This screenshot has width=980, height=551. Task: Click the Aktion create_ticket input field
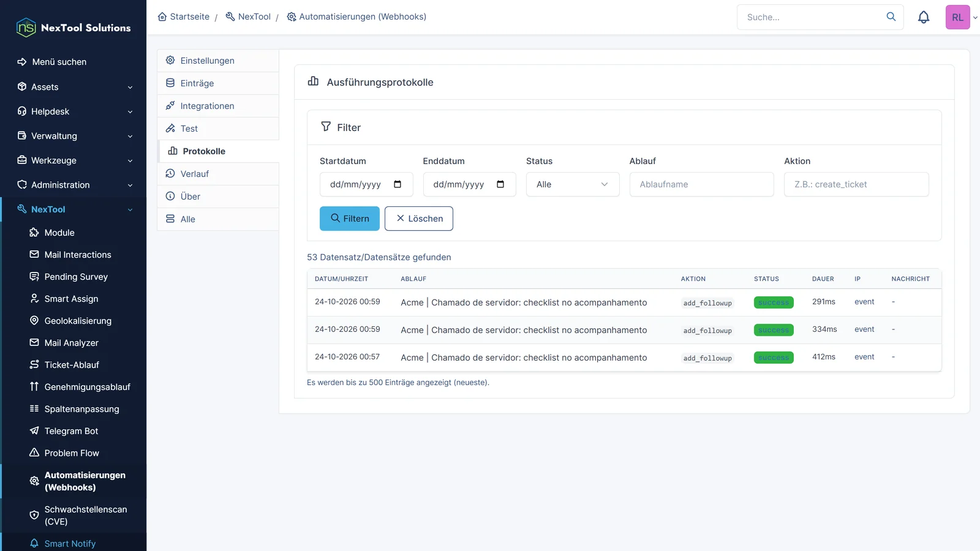coord(856,184)
